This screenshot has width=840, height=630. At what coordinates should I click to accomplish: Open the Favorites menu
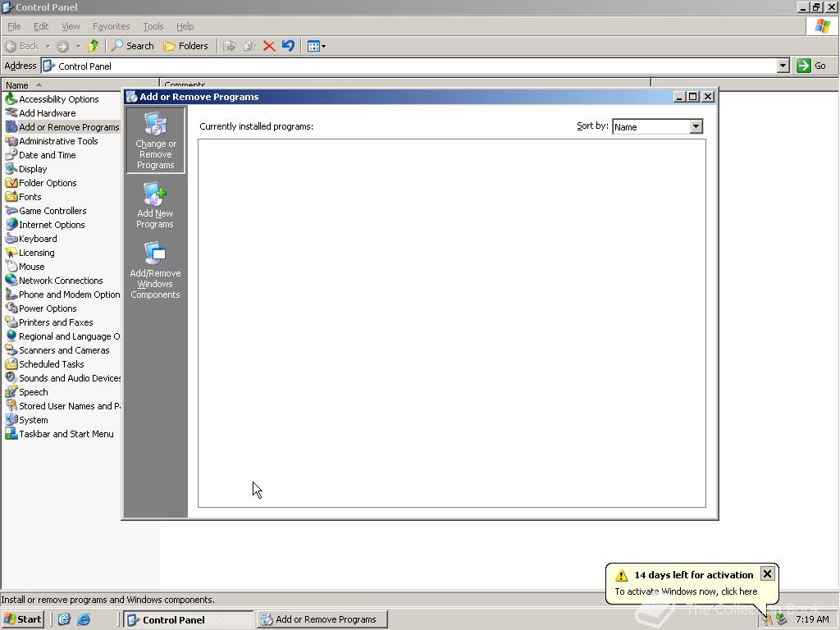[x=111, y=26]
